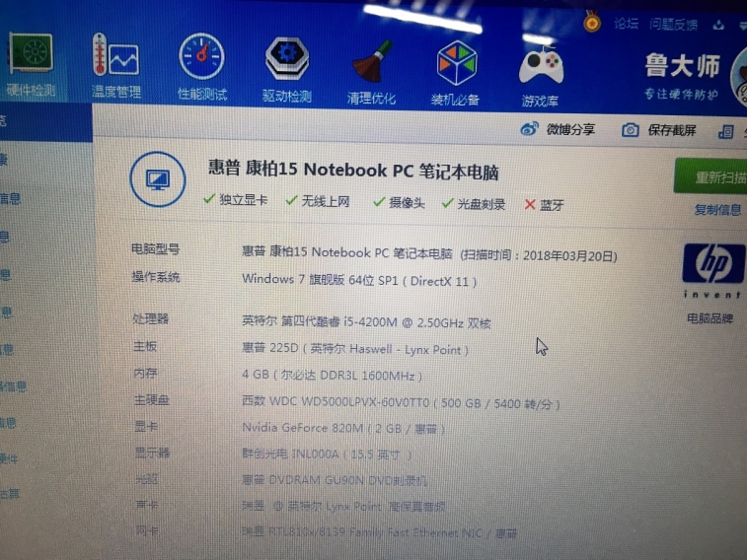
Task: Click the tray icon right of 问题反馈
Action: coord(718,26)
